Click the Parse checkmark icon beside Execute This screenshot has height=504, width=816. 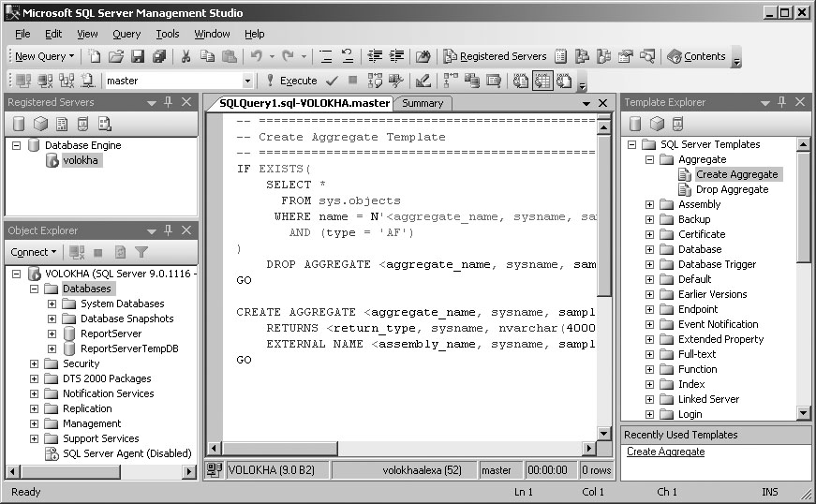coord(332,81)
